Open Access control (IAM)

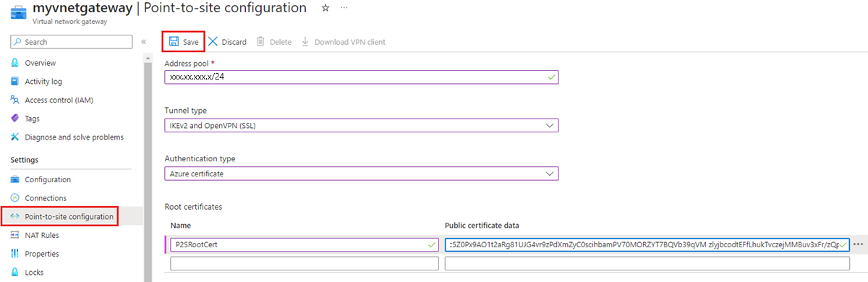pos(59,100)
